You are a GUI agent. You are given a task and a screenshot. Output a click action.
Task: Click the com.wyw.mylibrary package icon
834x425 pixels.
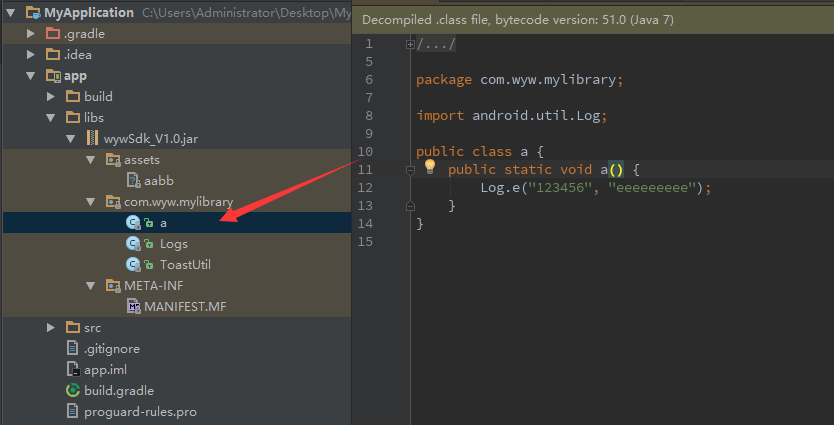(113, 202)
